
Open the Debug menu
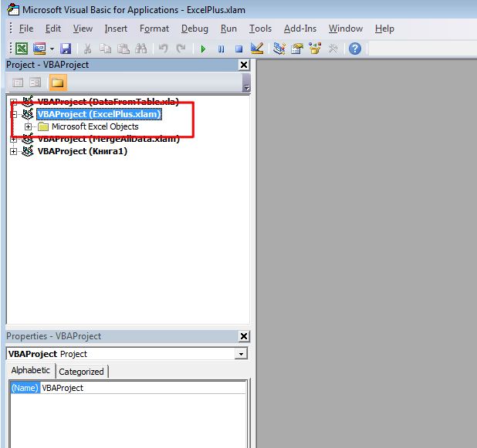pyautogui.click(x=195, y=29)
